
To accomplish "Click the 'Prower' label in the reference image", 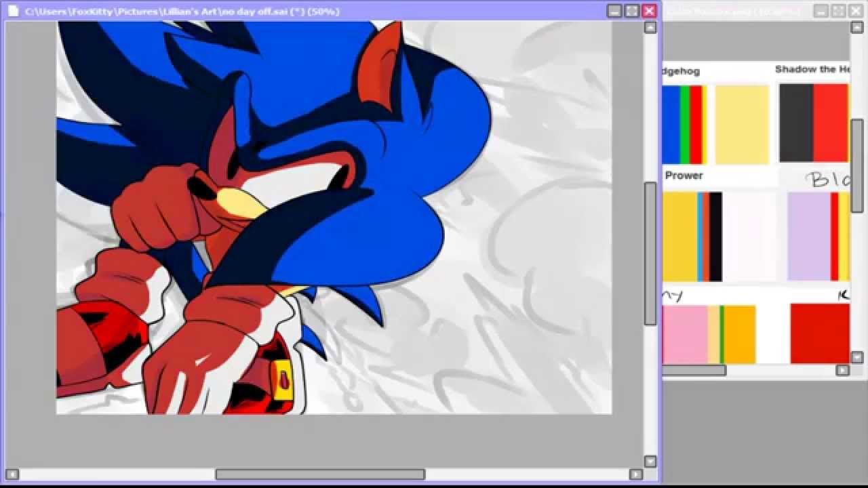I will pos(684,176).
